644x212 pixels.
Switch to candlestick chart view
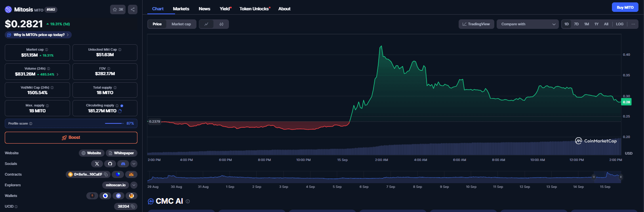point(221,24)
